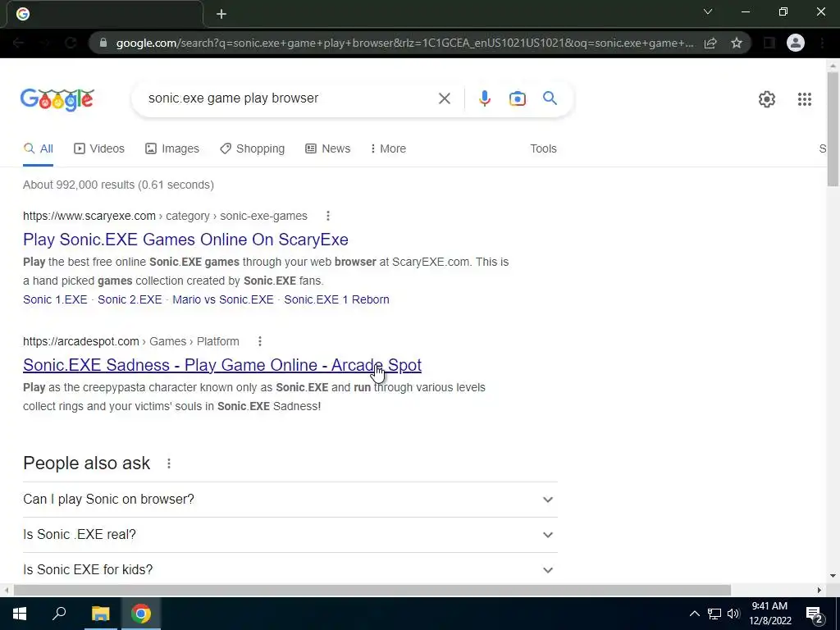Click the magnifier search button

550,98
